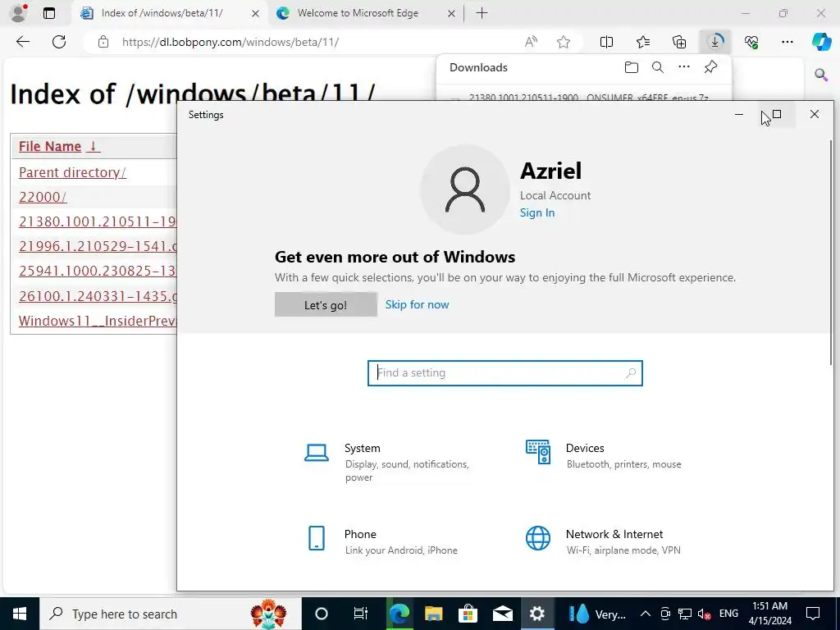Screen dimensions: 840x630
Task: Open the notification center icon
Action: pyautogui.click(x=813, y=614)
